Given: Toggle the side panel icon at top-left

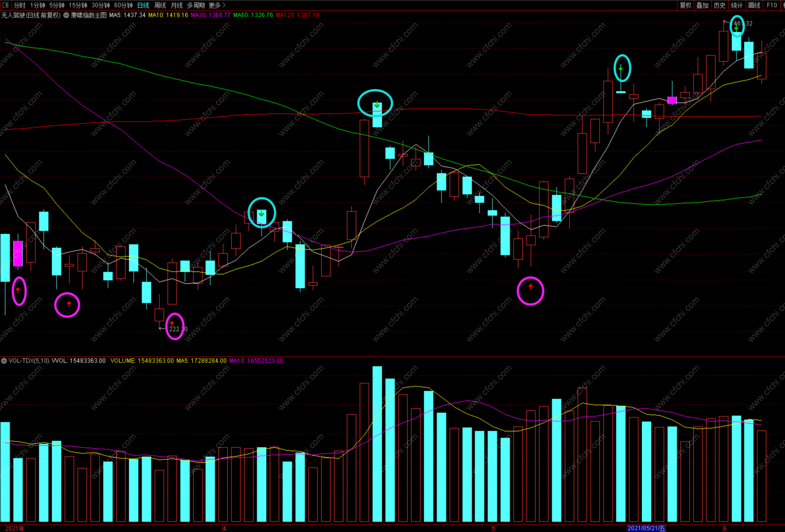Looking at the screenshot, I should click(x=5, y=5).
